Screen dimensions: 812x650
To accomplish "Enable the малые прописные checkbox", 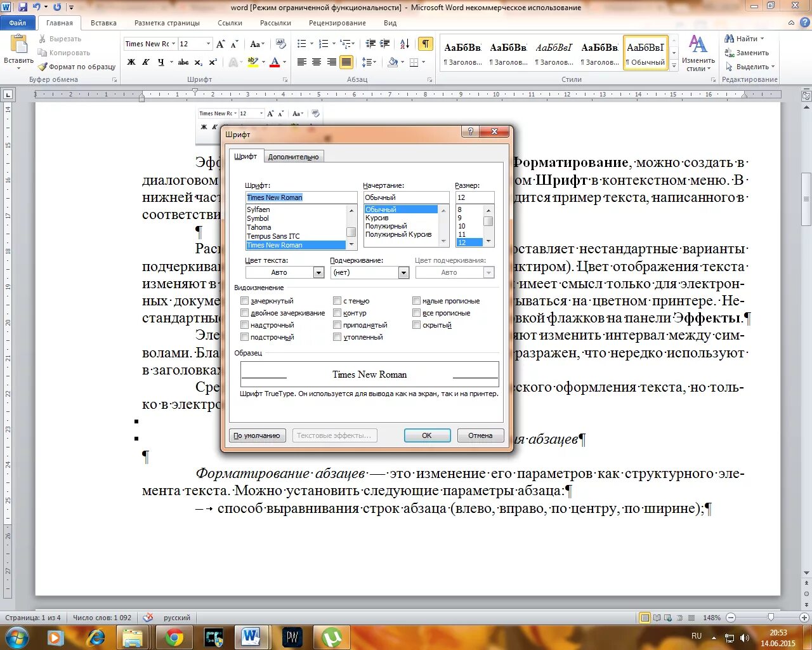I will tap(417, 301).
